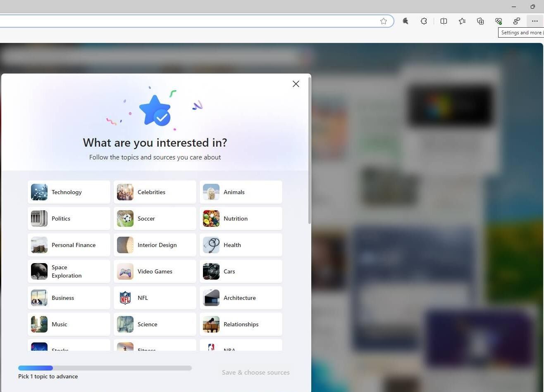Pick the NFL topic card
The height and width of the screenshot is (392, 544).
tap(155, 298)
